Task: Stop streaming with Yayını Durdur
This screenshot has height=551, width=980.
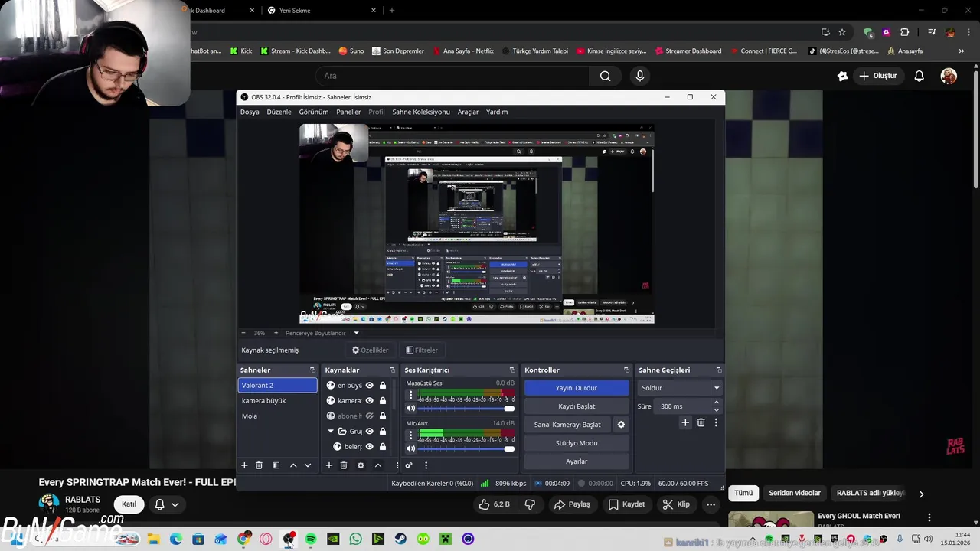Action: pyautogui.click(x=576, y=388)
